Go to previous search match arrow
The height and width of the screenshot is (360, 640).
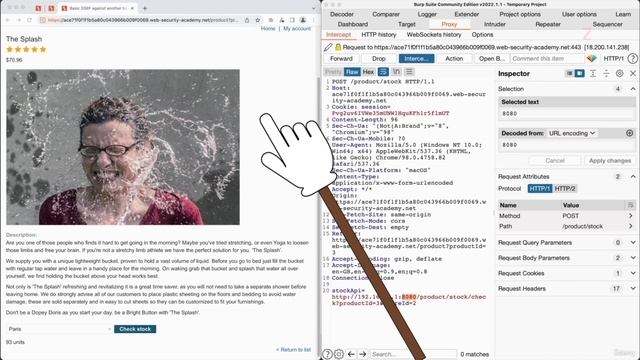[351, 354]
